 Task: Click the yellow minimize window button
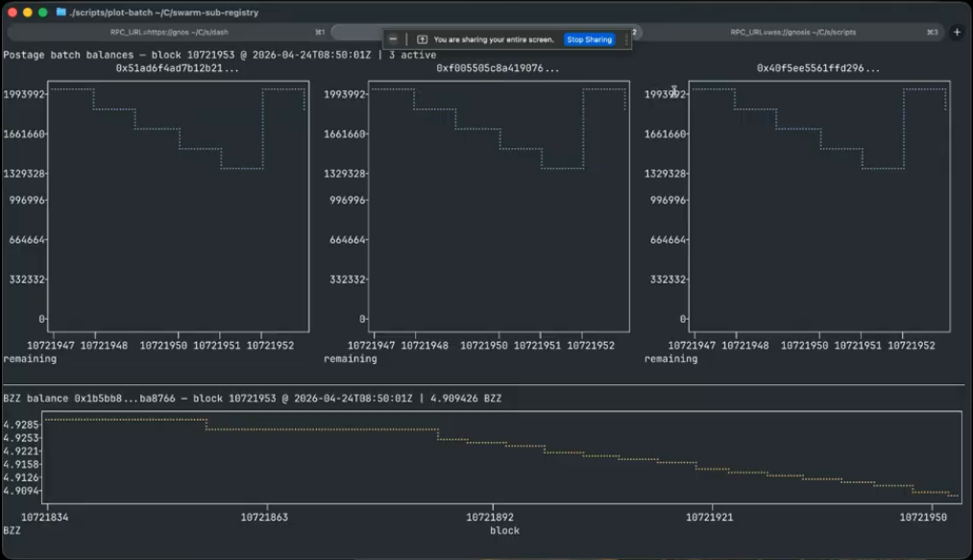[x=27, y=12]
